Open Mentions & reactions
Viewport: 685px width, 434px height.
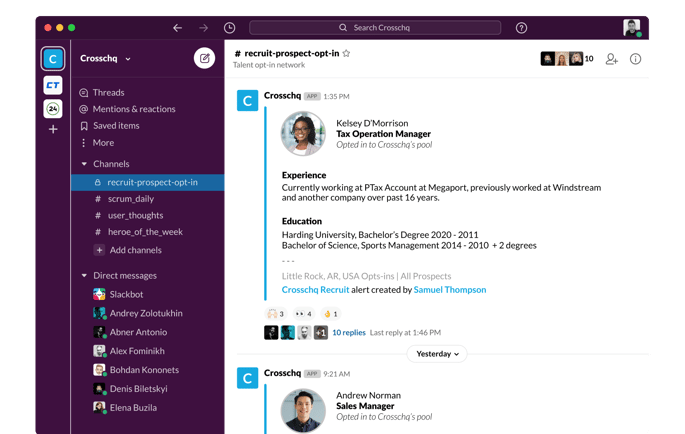[x=133, y=109]
